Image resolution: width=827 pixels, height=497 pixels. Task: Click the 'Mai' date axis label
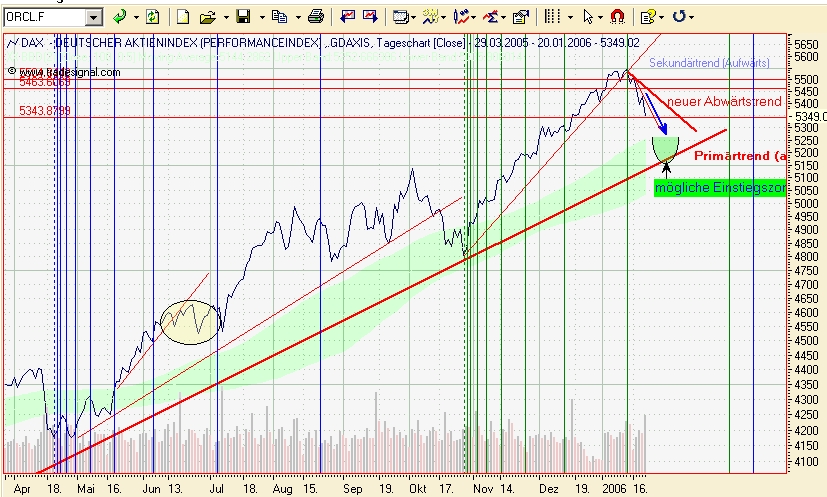pyautogui.click(x=86, y=489)
